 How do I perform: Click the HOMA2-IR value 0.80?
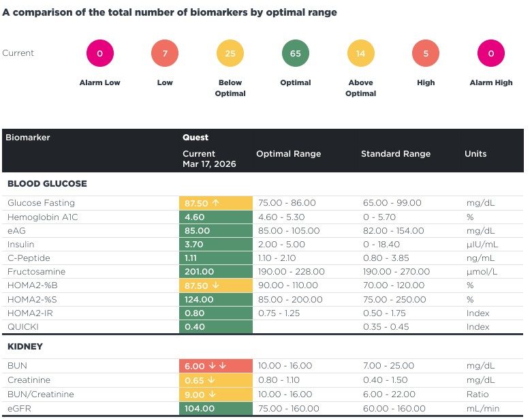pos(194,313)
